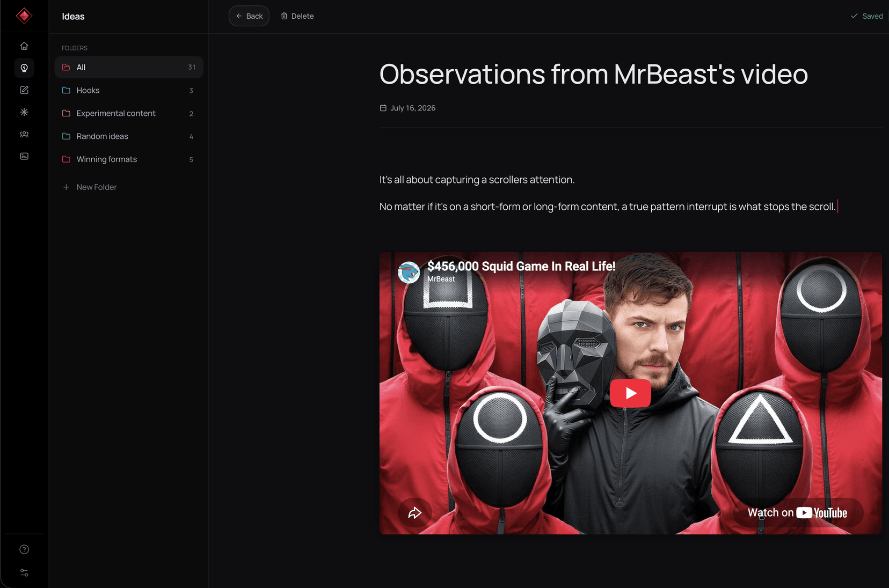
Task: Open the help question mark icon
Action: (x=24, y=549)
